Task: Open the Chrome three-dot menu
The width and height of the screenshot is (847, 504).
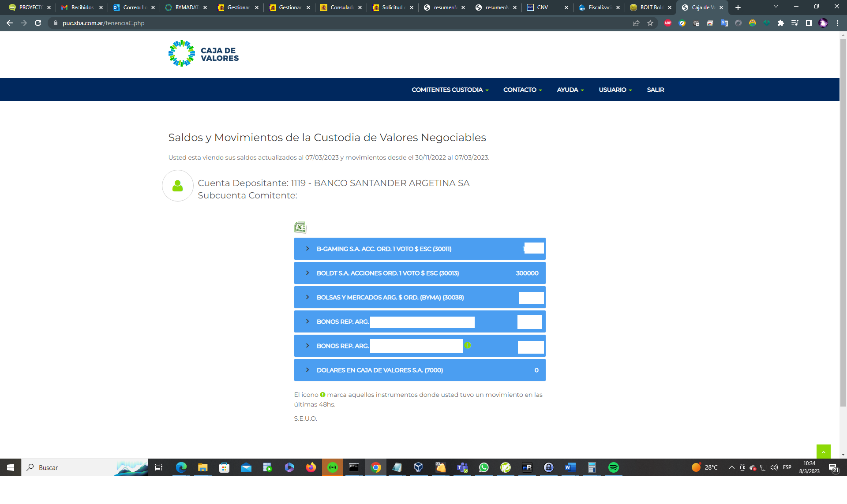Action: tap(837, 23)
